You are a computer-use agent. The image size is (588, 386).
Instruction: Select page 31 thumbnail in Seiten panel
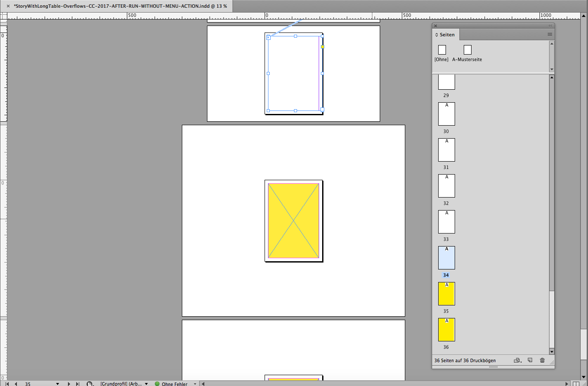click(446, 150)
